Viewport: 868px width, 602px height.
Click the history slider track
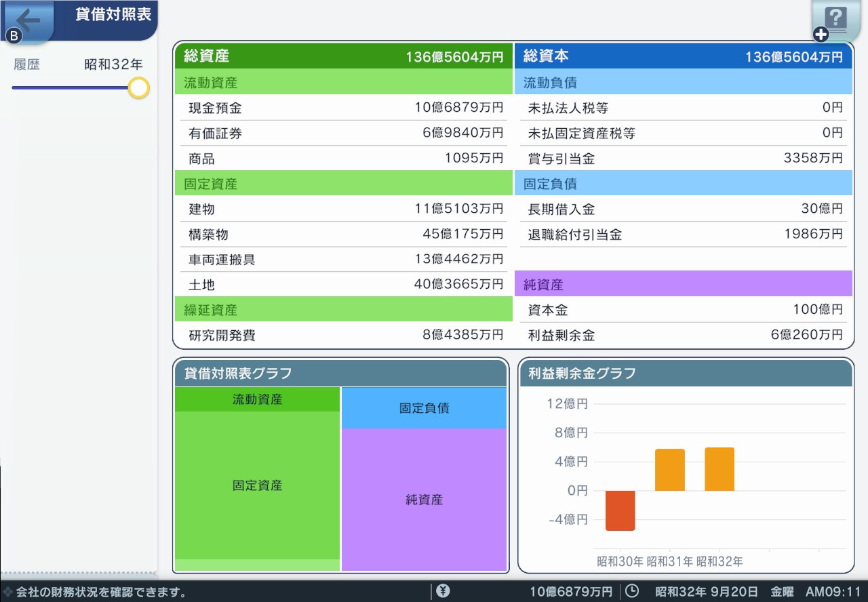click(x=71, y=87)
